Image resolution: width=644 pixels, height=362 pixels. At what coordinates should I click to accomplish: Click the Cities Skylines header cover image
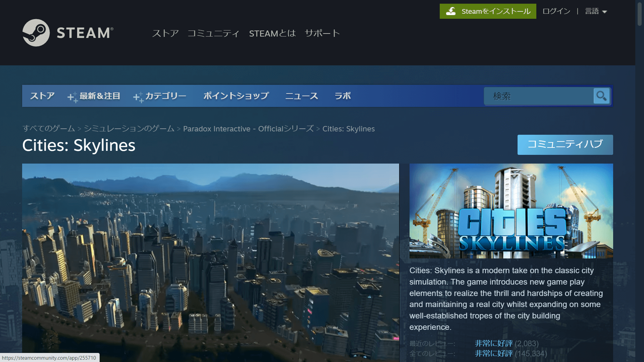click(511, 211)
